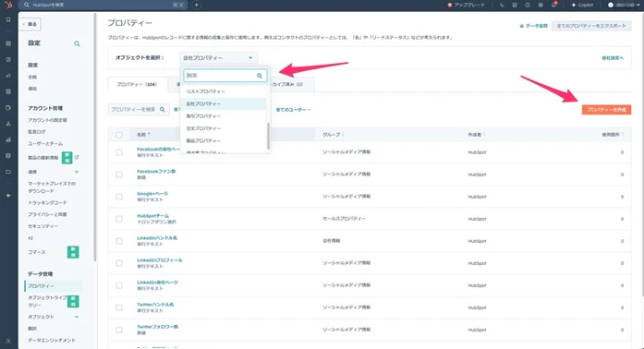Open the Copilot assistant
Image resolution: width=644 pixels, height=349 pixels.
coord(582,5)
